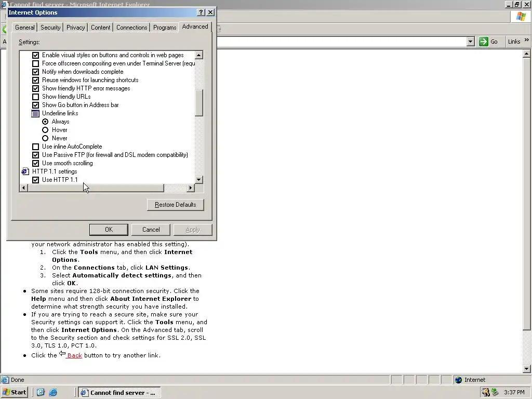This screenshot has width=532, height=399.
Task: Click settings list vertical scrollbar thumb
Action: (x=199, y=102)
